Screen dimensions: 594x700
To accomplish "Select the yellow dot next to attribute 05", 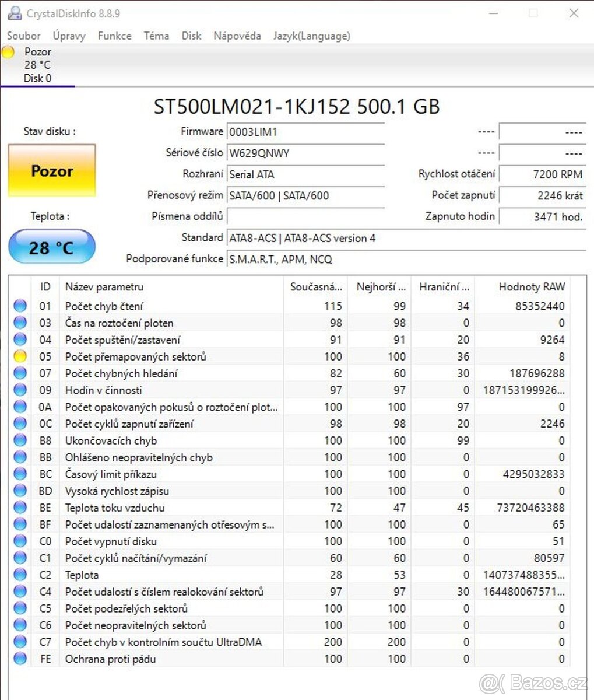I will (x=20, y=356).
